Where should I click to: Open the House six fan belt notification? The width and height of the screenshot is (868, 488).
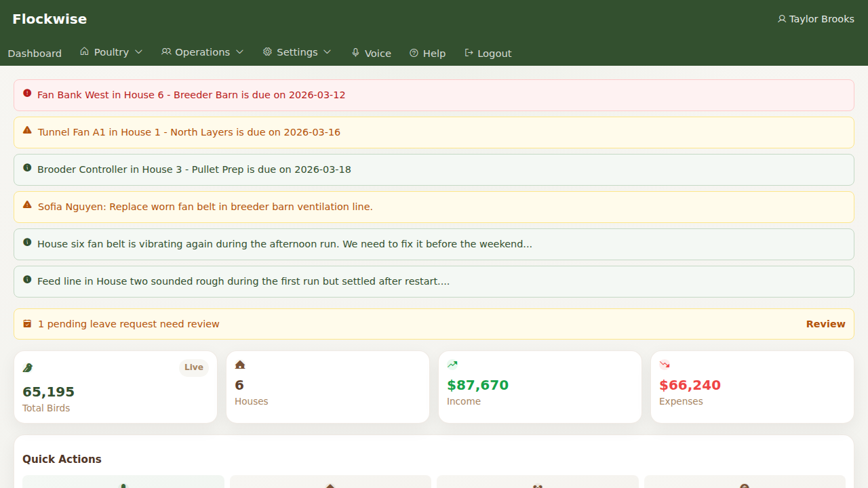(x=283, y=243)
